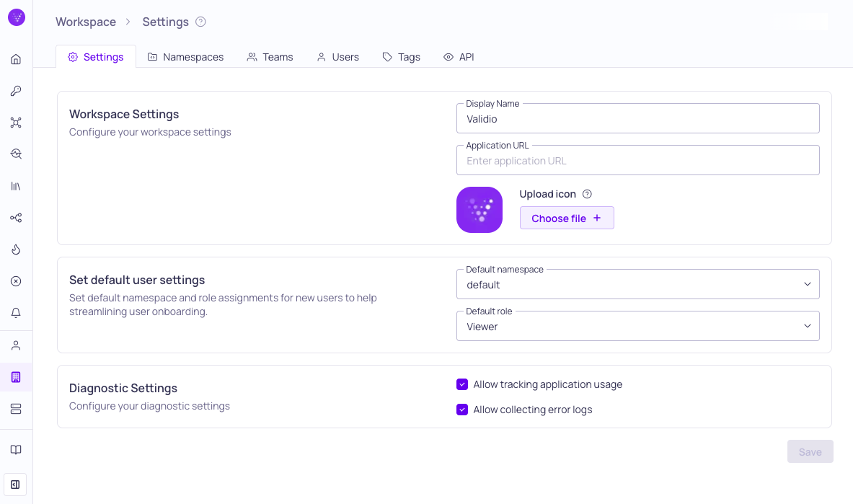Click inside the Display Name field
Image resolution: width=853 pixels, height=504 pixels.
pos(637,119)
